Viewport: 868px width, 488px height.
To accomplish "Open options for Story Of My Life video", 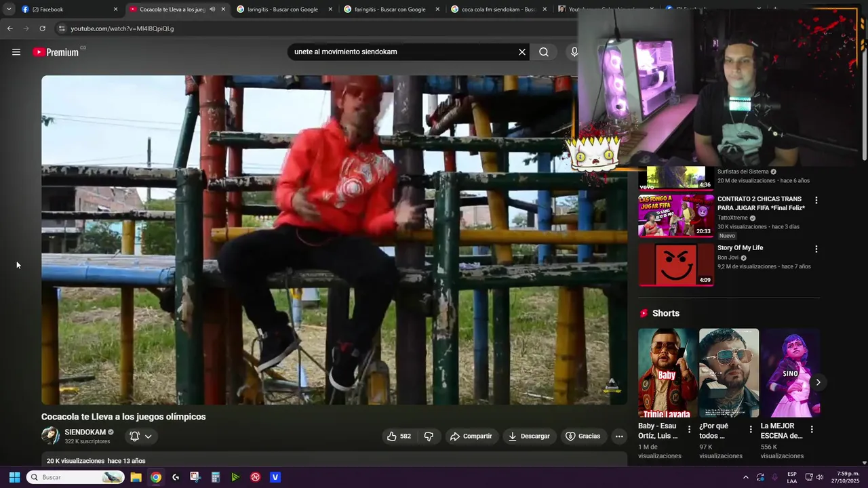I will point(816,249).
